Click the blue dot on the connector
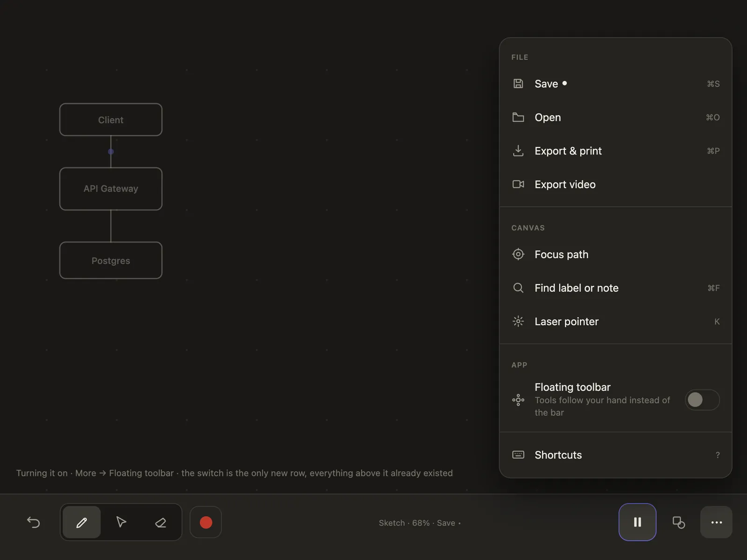 111,152
